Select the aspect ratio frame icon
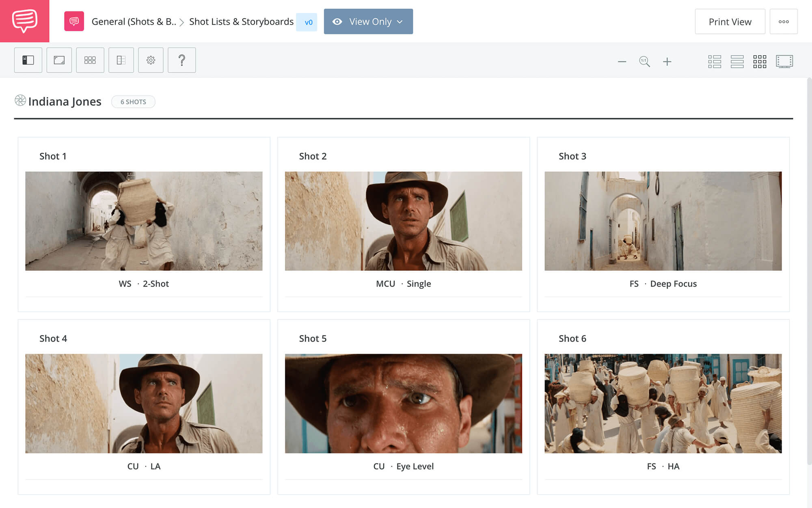The width and height of the screenshot is (812, 508). click(59, 60)
